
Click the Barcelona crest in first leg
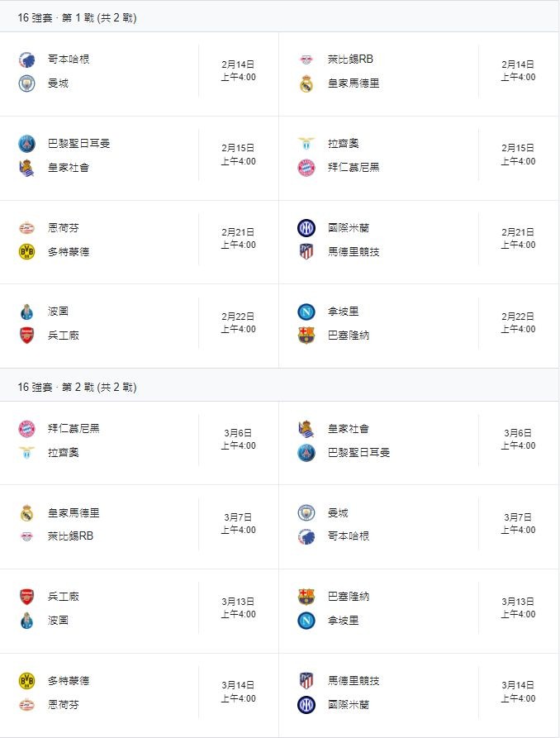click(306, 336)
